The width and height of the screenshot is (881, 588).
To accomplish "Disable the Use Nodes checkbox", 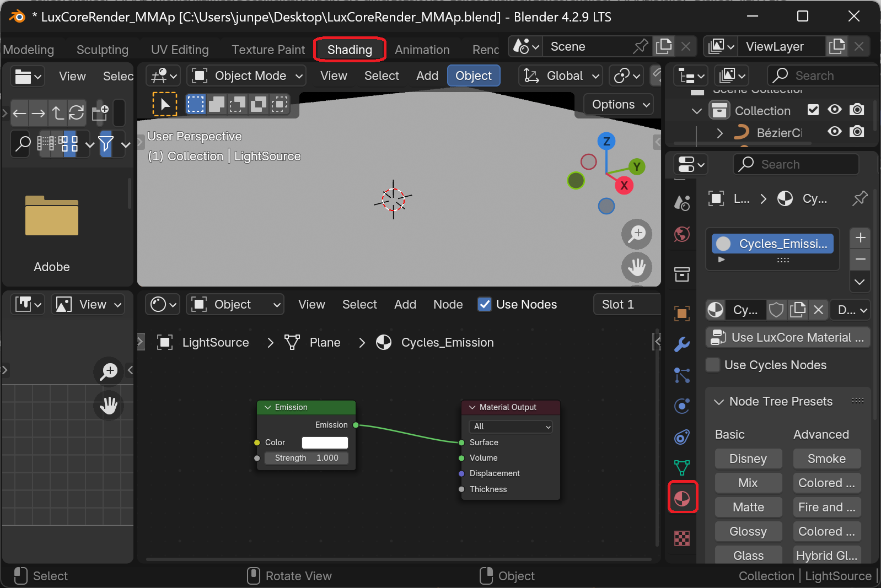I will point(485,304).
